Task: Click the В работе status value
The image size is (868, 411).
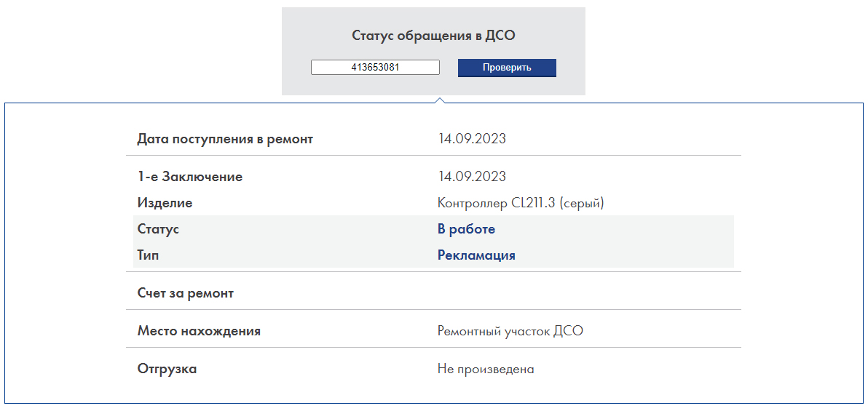Action: (x=466, y=229)
